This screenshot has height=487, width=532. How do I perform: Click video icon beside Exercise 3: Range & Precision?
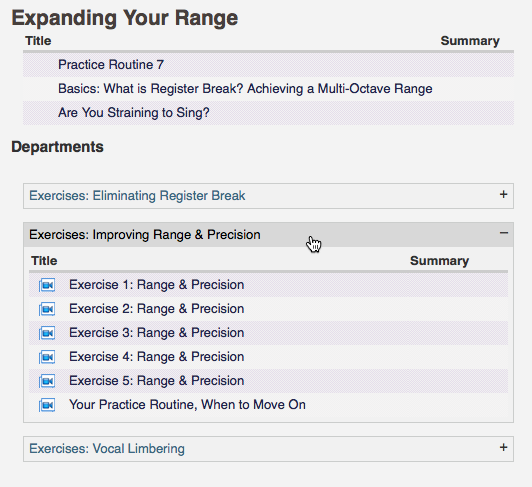coord(47,333)
